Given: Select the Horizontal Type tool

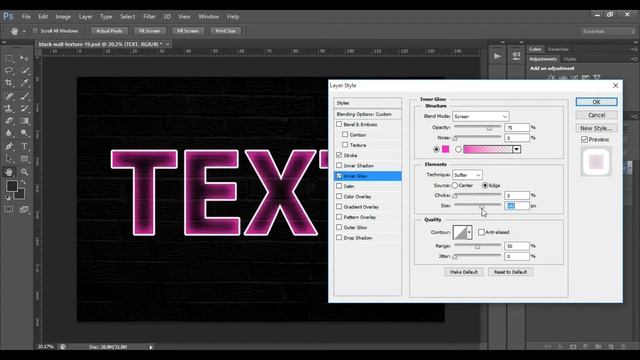Looking at the screenshot, I should [24, 146].
